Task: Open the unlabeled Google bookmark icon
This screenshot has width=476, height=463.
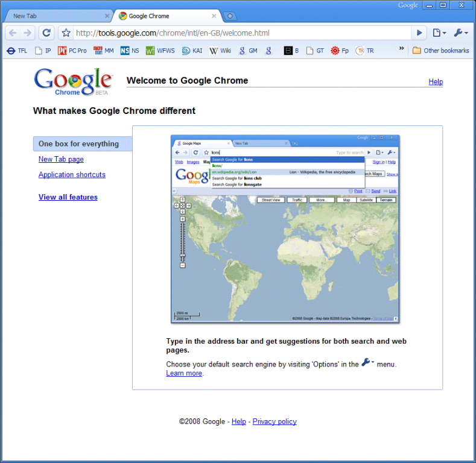Action: pyautogui.click(x=268, y=51)
